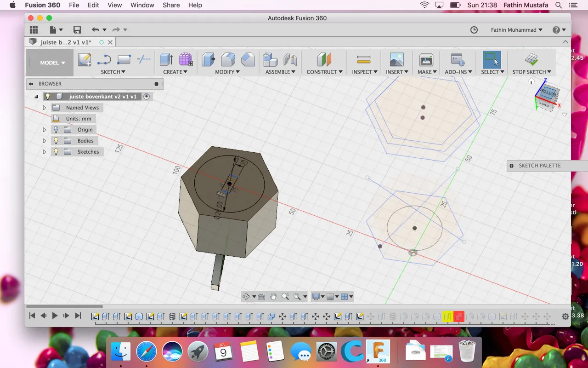Click the Construct plane icon
This screenshot has height=368, width=588.
324,60
